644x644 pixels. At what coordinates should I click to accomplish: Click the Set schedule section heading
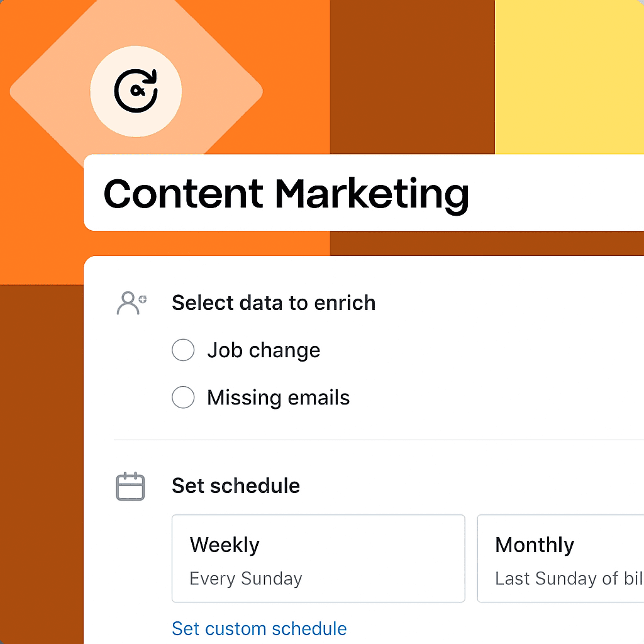point(235,486)
